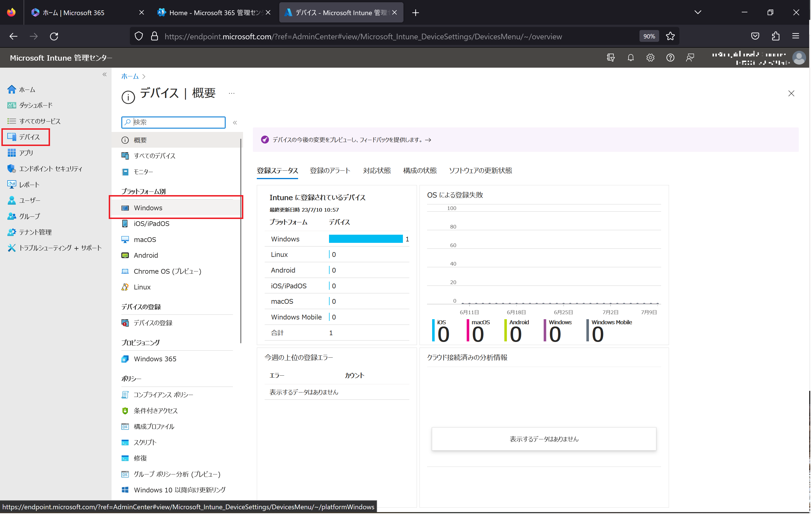Open Windows platform menu item
The height and width of the screenshot is (516, 812).
tap(176, 208)
